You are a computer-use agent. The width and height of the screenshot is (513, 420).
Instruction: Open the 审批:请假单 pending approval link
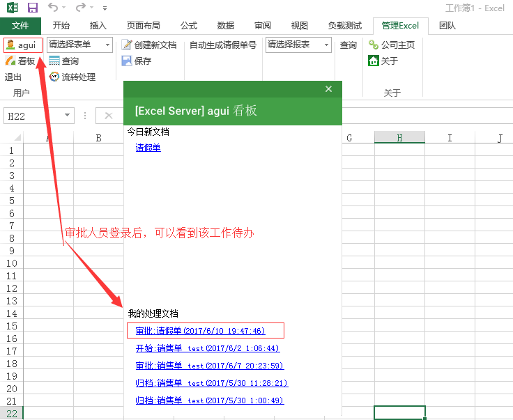tap(200, 331)
